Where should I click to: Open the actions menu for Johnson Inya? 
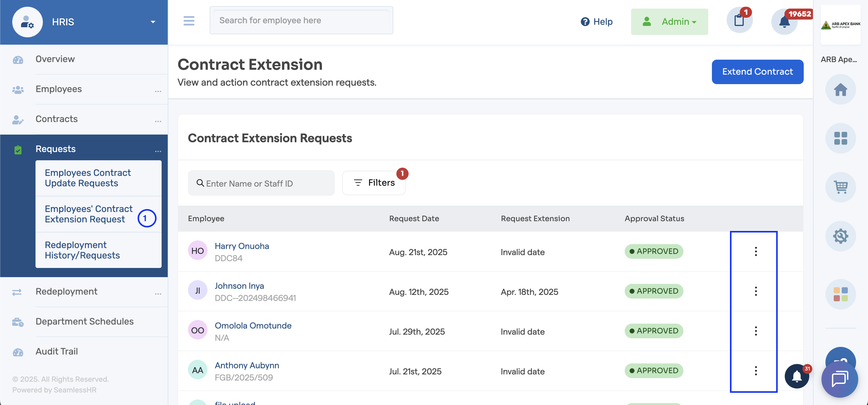coord(755,291)
